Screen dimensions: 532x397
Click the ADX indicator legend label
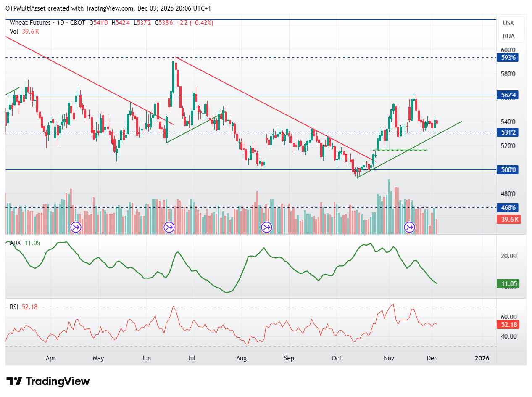point(16,243)
